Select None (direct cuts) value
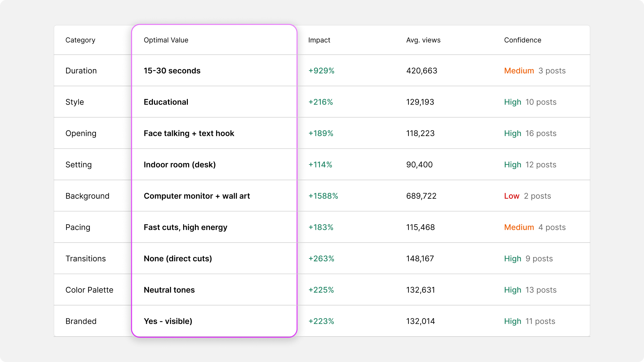 coord(177,259)
